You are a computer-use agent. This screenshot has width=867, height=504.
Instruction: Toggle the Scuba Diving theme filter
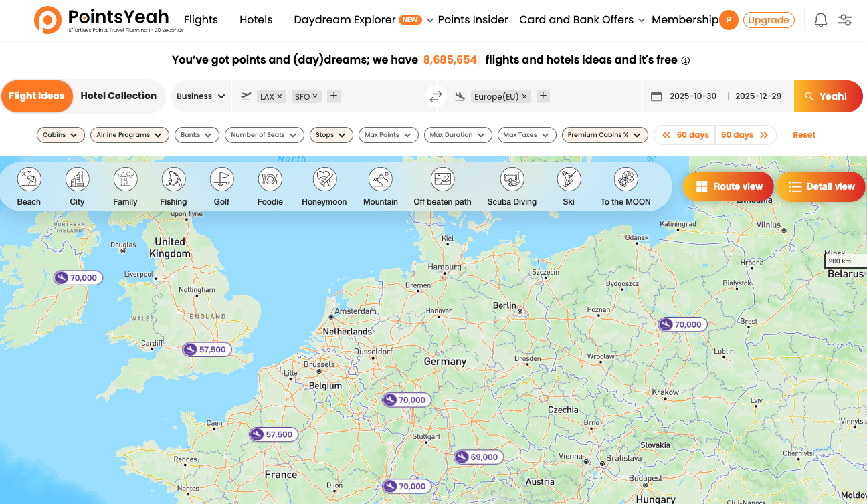pyautogui.click(x=512, y=179)
